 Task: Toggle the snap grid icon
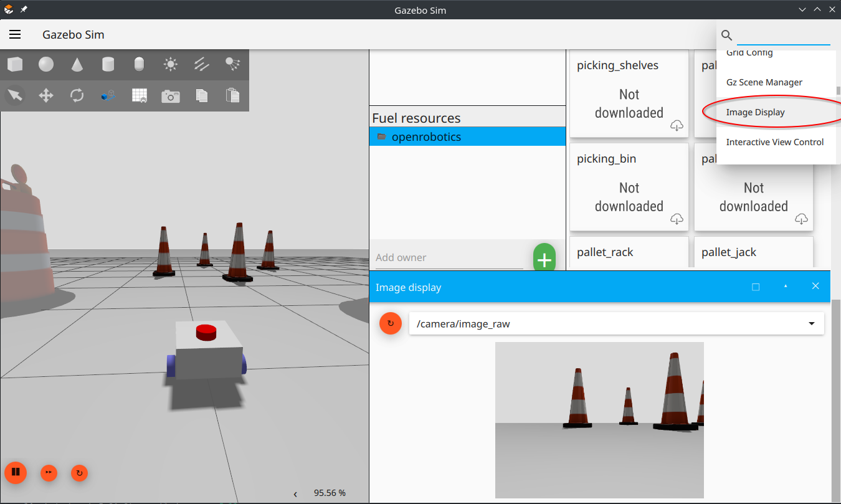(x=140, y=95)
